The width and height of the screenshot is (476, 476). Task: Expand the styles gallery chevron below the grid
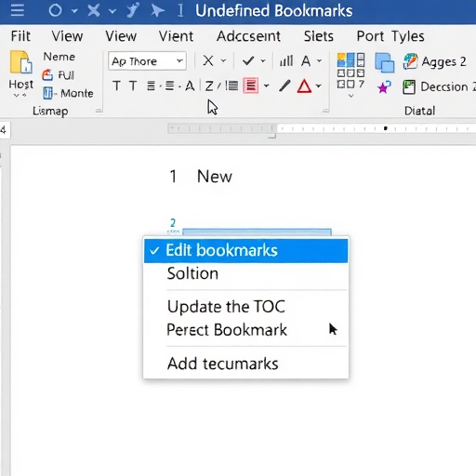350,96
